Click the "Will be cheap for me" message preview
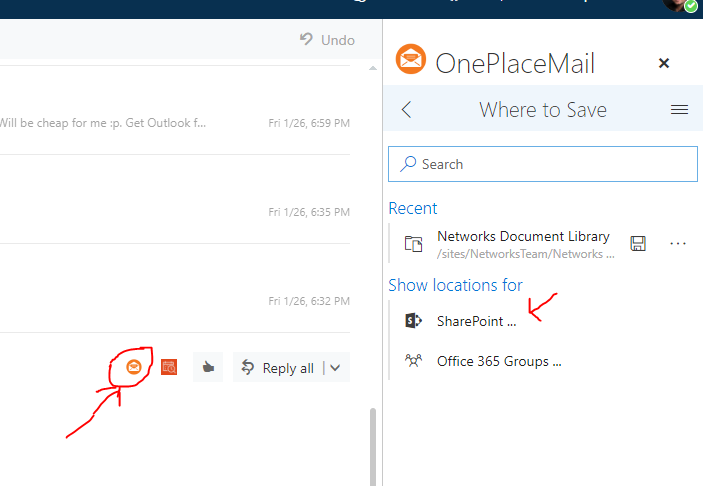Screen dimensions: 703x486 click(x=103, y=123)
